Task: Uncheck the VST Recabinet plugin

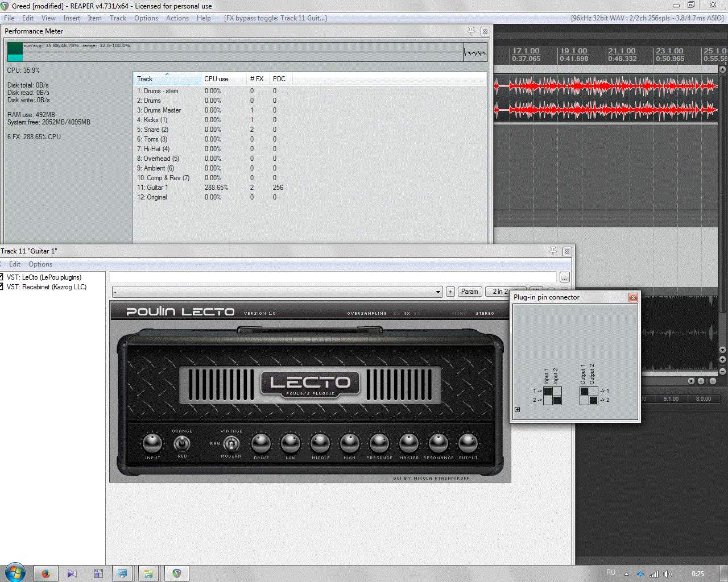Action: click(x=2, y=287)
